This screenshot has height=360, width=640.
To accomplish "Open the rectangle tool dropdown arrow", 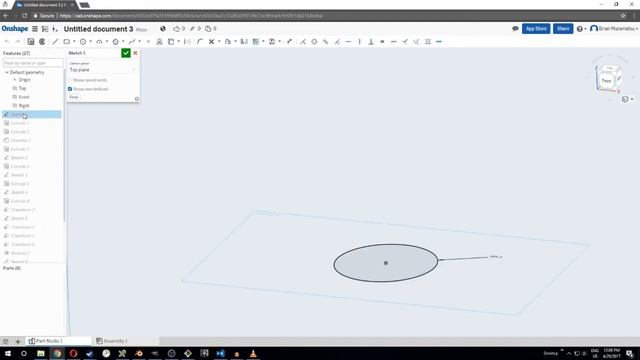I will [74, 42].
